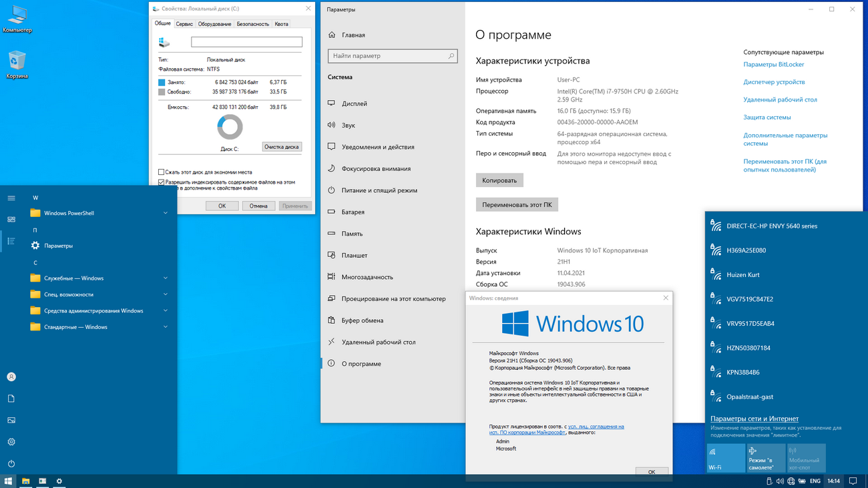Toggle the Wi-Fi quick action tile
The width and height of the screenshot is (868, 488).
click(x=726, y=458)
